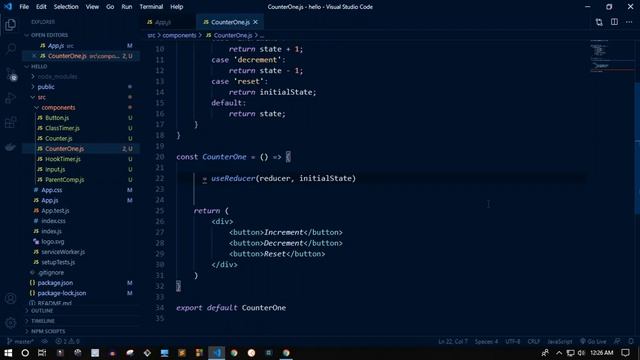The height and width of the screenshot is (360, 640).
Task: Click the editor minimap
Action: click(612, 57)
